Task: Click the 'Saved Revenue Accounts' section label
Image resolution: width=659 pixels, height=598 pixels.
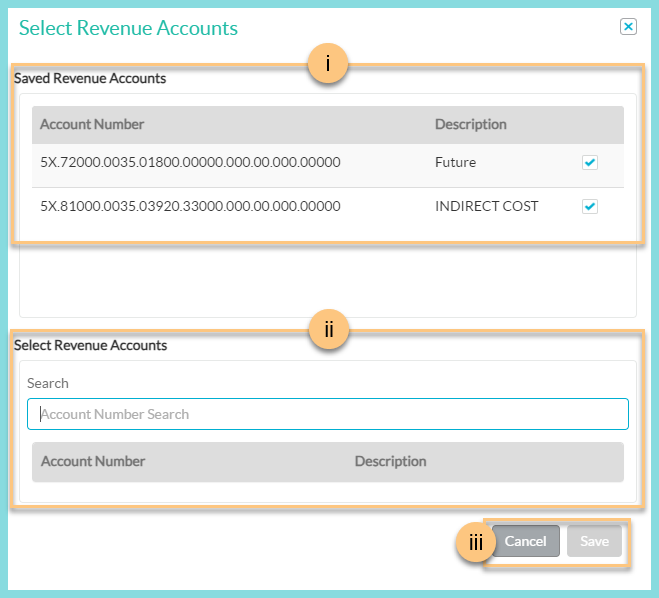Action: point(90,78)
